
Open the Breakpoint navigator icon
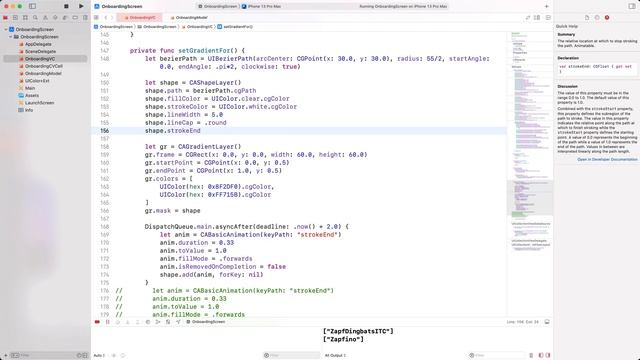pos(75,18)
